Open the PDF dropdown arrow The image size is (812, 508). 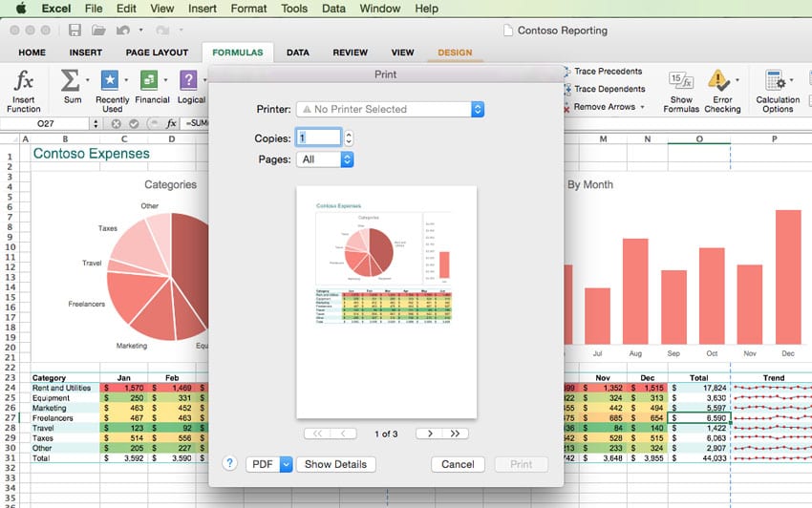click(x=286, y=464)
